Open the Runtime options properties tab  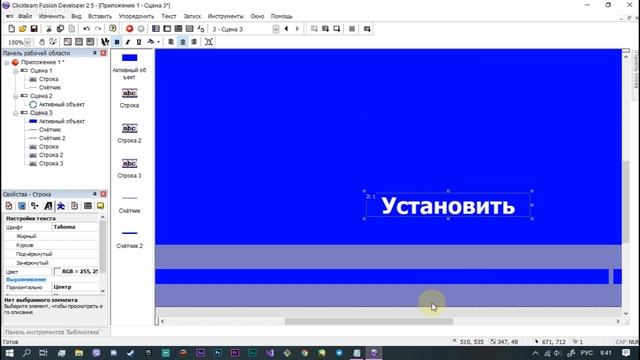tap(74, 206)
